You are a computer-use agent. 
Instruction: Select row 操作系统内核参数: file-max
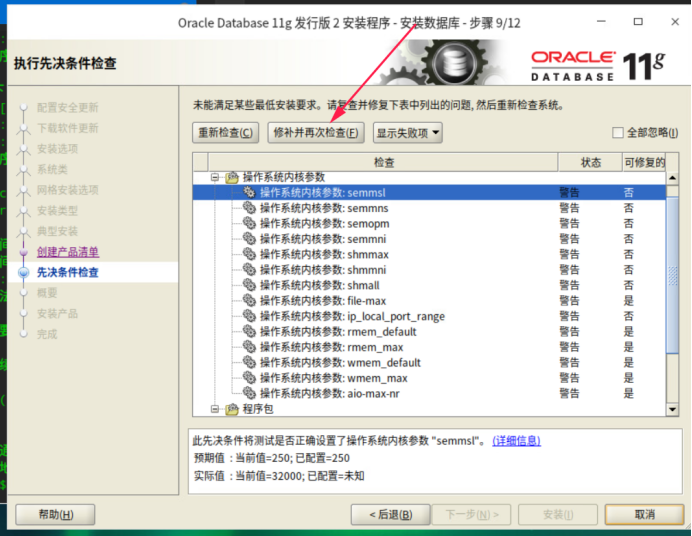(x=429, y=300)
